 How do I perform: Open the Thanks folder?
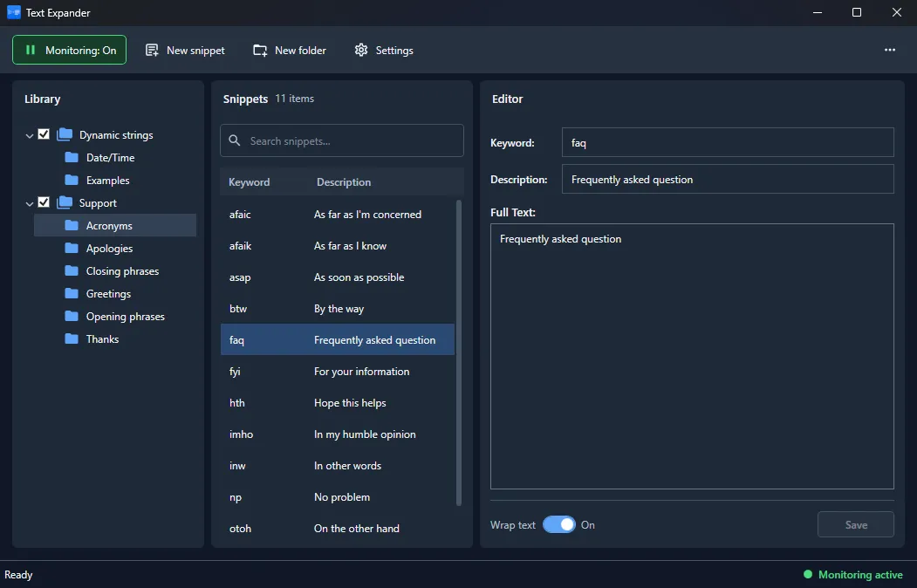pyautogui.click(x=102, y=339)
